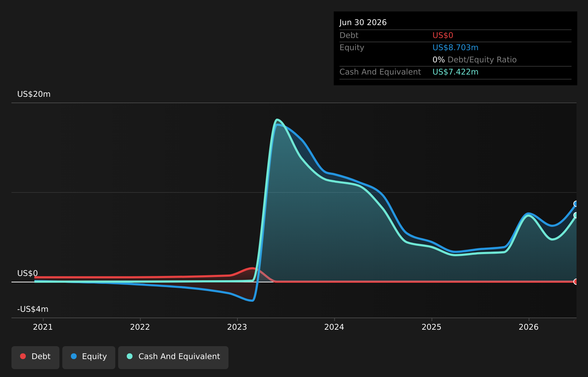
Task: Click the US$7.422m cash value
Action: click(456, 72)
